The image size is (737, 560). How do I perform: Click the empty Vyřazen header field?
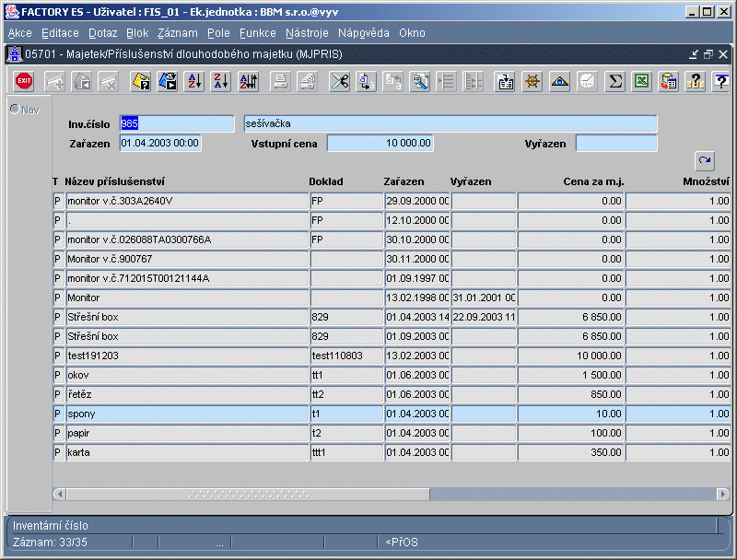pos(616,143)
